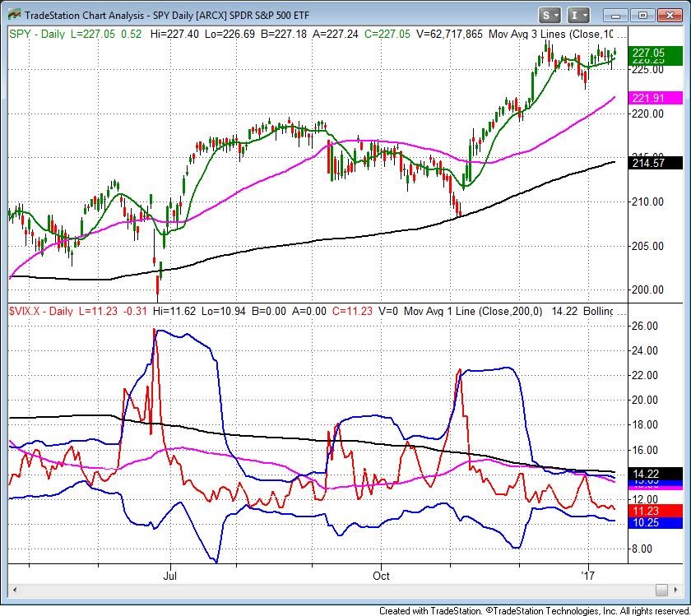Click the 'B=227.18' bid value
The image size is (691, 616).
[283, 34]
